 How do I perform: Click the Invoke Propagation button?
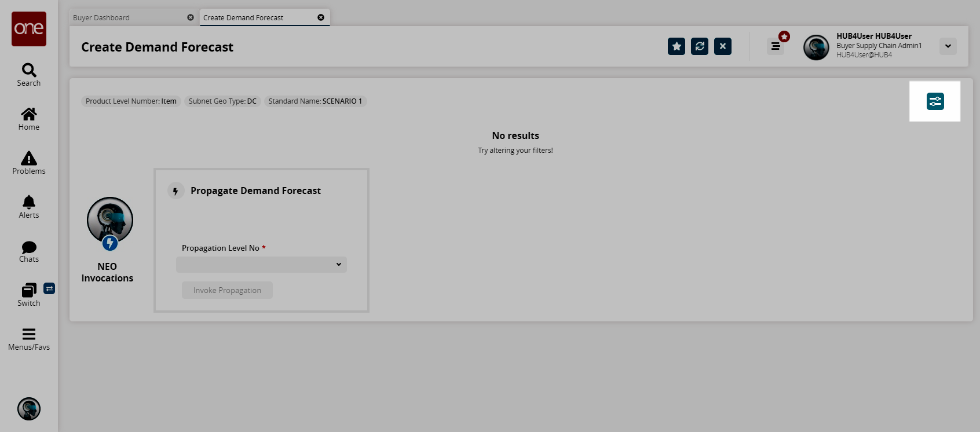coord(227,290)
